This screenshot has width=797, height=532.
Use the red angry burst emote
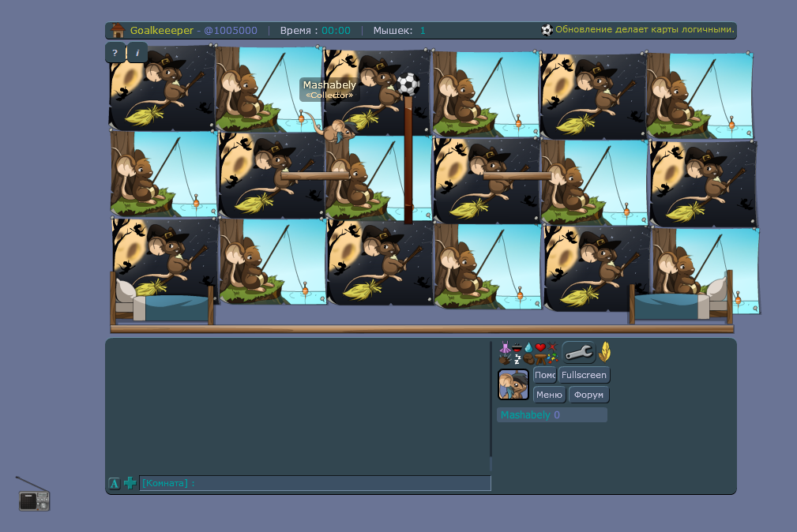tap(552, 347)
